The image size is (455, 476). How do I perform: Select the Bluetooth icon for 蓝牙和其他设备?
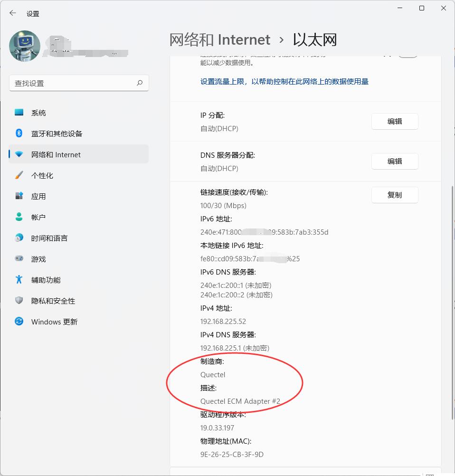[x=19, y=133]
